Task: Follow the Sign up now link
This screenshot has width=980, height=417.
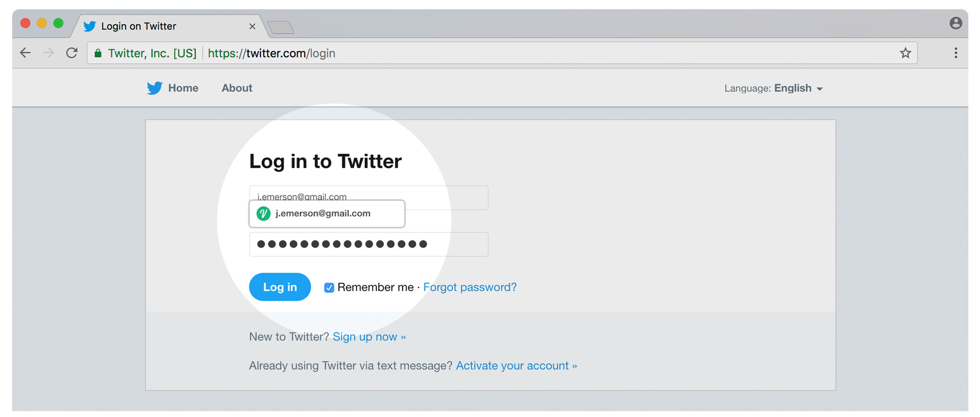Action: (x=369, y=337)
